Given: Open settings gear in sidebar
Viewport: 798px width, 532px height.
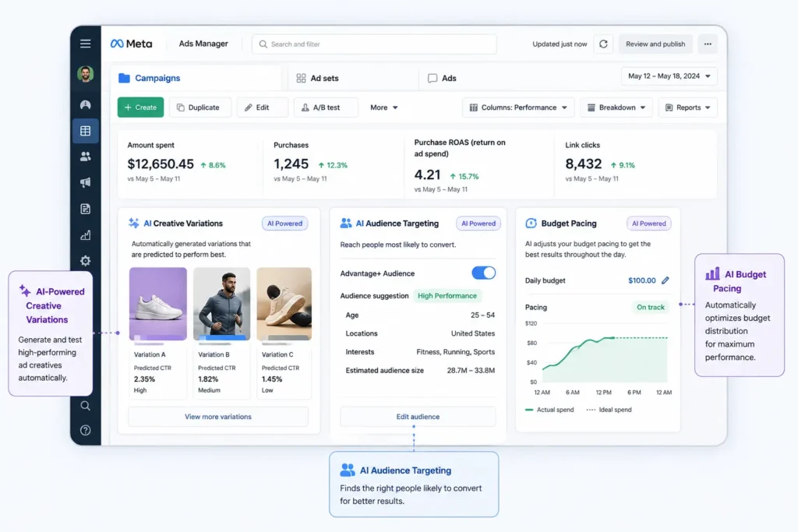Looking at the screenshot, I should coord(86,261).
